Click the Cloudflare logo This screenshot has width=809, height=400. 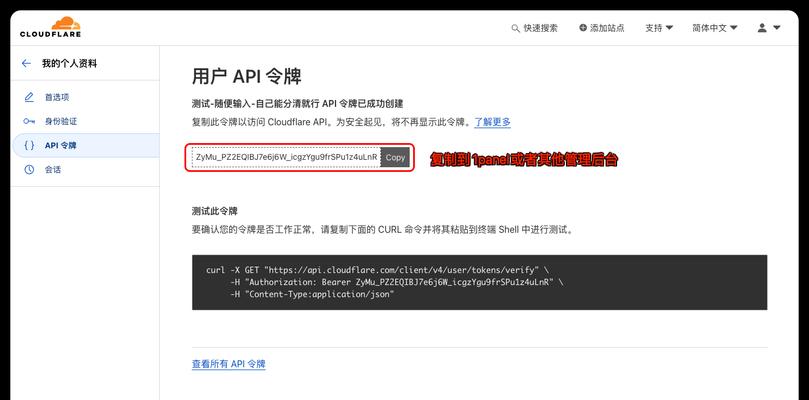tap(51, 27)
